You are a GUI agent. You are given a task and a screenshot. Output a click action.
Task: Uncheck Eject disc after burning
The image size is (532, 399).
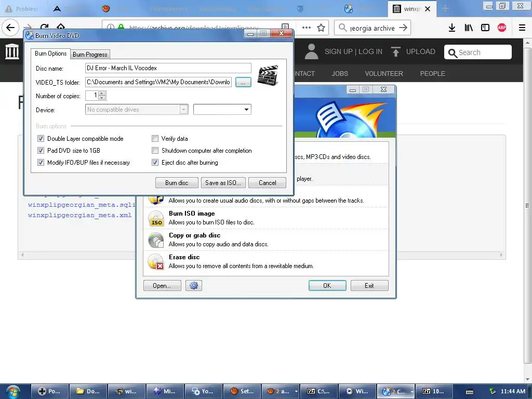pos(155,162)
